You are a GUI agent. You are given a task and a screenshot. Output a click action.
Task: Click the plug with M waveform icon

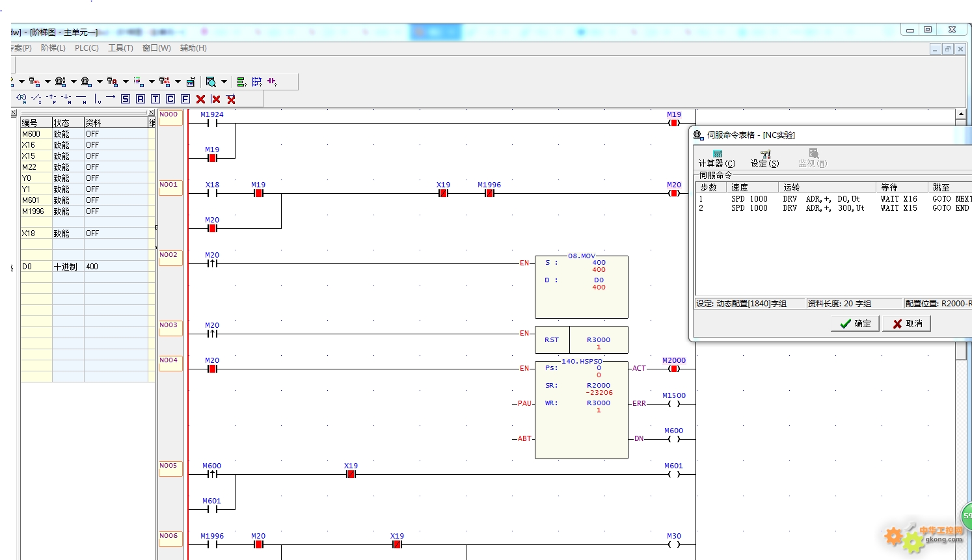(165, 82)
